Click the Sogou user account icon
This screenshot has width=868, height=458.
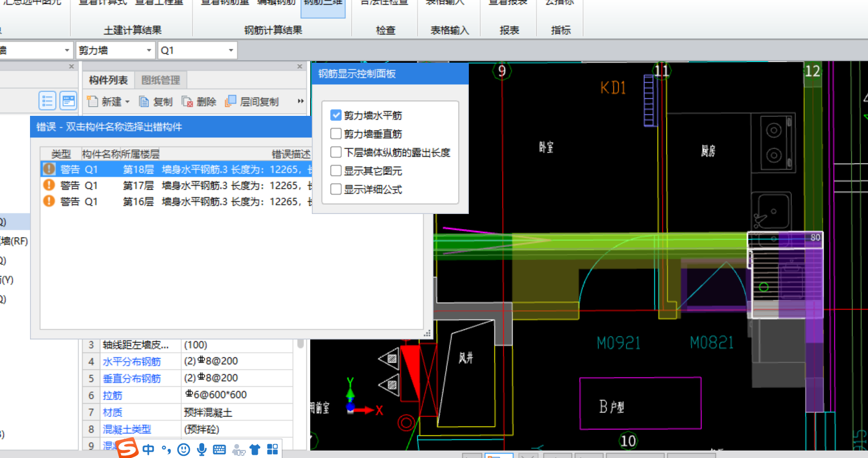[x=238, y=450]
